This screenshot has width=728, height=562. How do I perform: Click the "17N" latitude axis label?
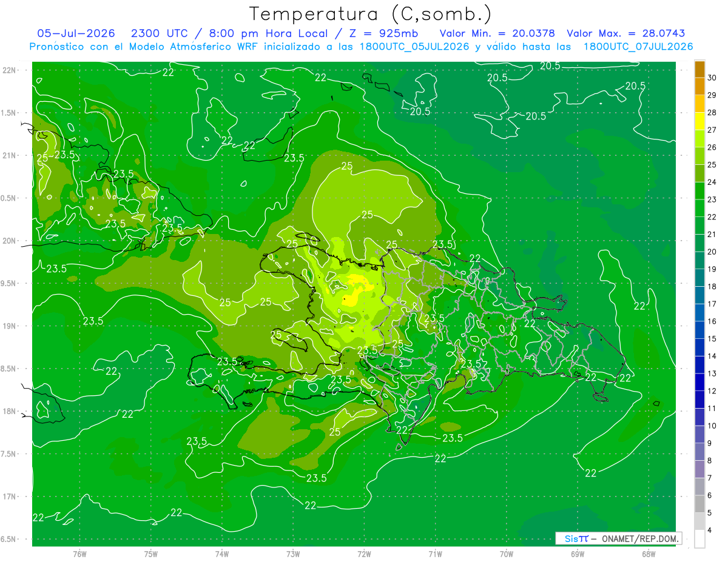point(9,497)
